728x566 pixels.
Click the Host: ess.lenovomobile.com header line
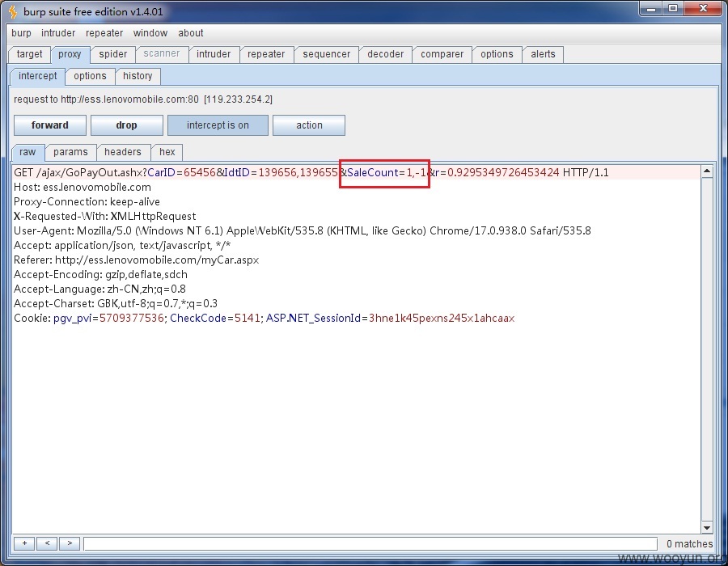pos(83,188)
